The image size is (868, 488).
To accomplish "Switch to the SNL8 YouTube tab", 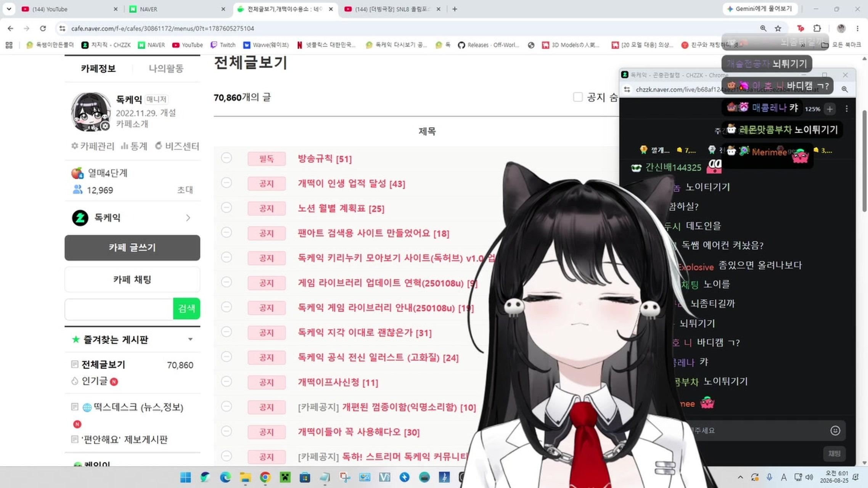I will [393, 9].
